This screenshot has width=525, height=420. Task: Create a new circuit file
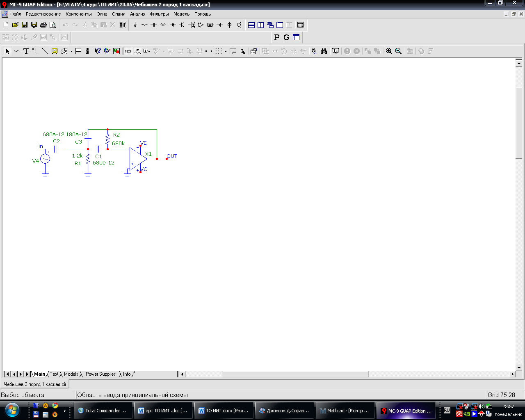coord(6,25)
